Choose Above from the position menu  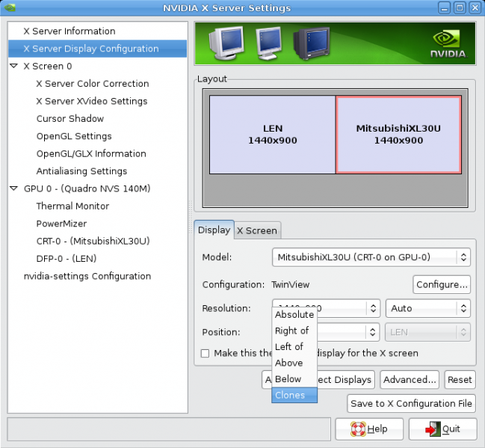click(294, 363)
